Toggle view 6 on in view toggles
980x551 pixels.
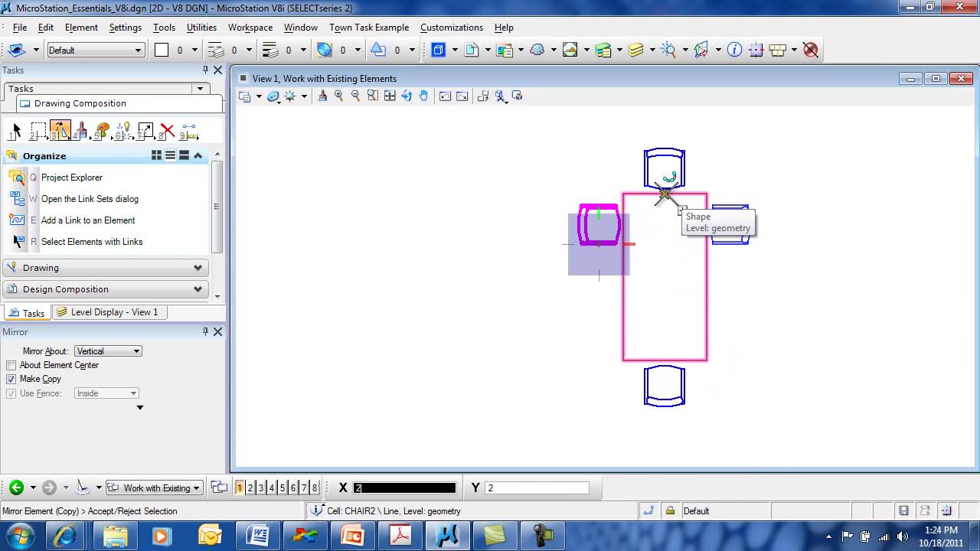293,487
